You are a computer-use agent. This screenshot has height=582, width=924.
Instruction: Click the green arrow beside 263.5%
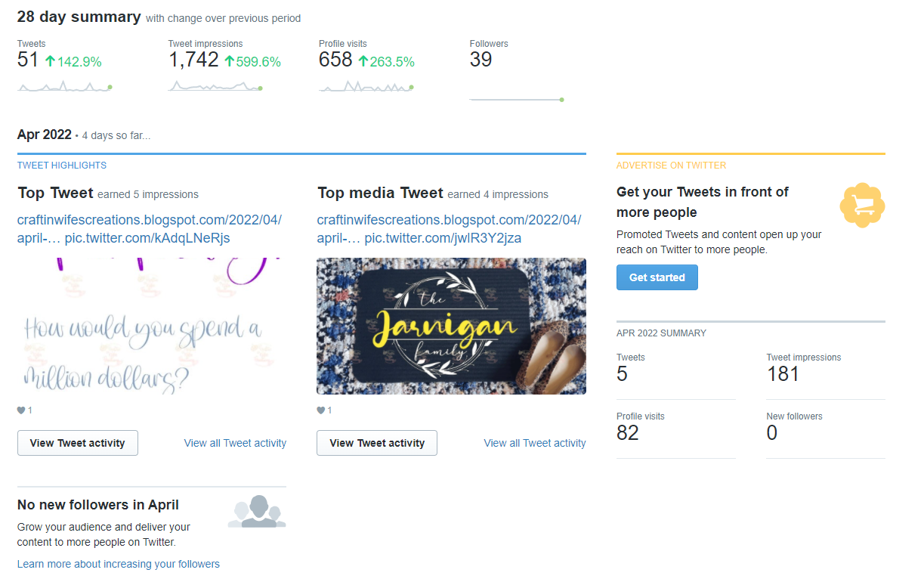363,62
